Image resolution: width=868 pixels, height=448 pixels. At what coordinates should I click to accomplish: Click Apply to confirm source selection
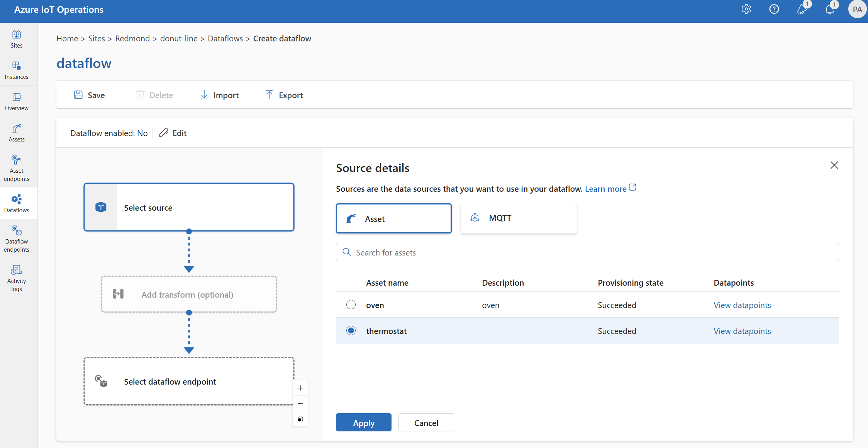click(363, 422)
